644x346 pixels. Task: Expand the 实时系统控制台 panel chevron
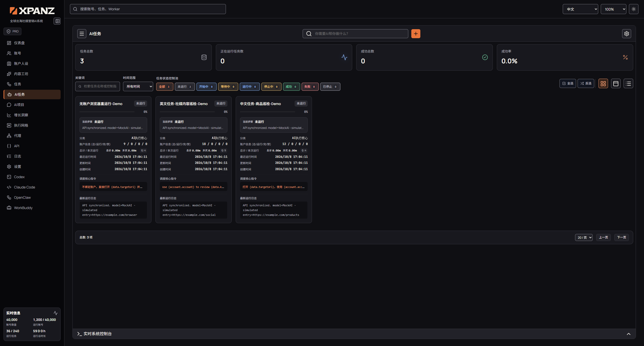click(x=628, y=334)
